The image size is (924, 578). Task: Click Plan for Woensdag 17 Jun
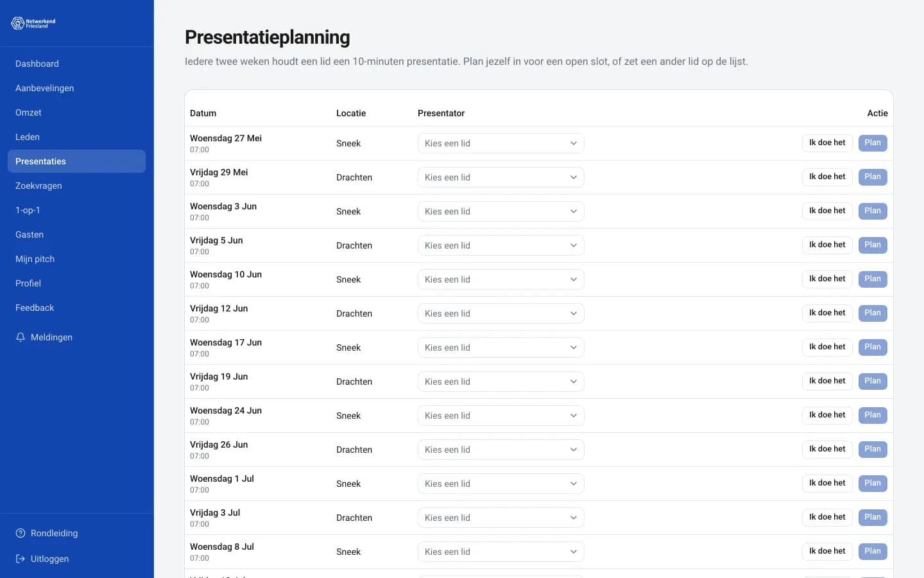tap(873, 347)
